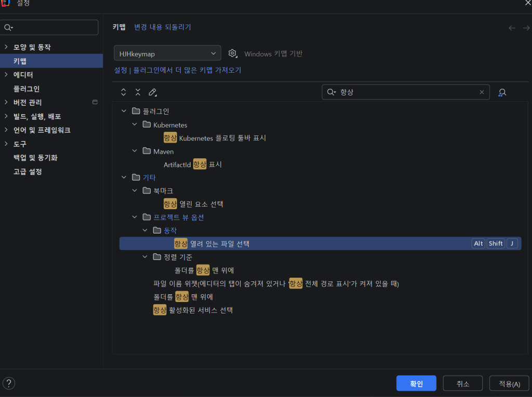Image resolution: width=532 pixels, height=397 pixels.
Task: Open the HJHkeymap dropdown
Action: coord(167,53)
